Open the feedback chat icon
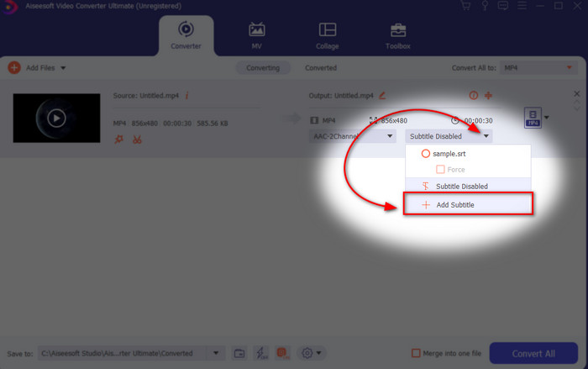Image resolution: width=588 pixels, height=369 pixels. (503, 6)
